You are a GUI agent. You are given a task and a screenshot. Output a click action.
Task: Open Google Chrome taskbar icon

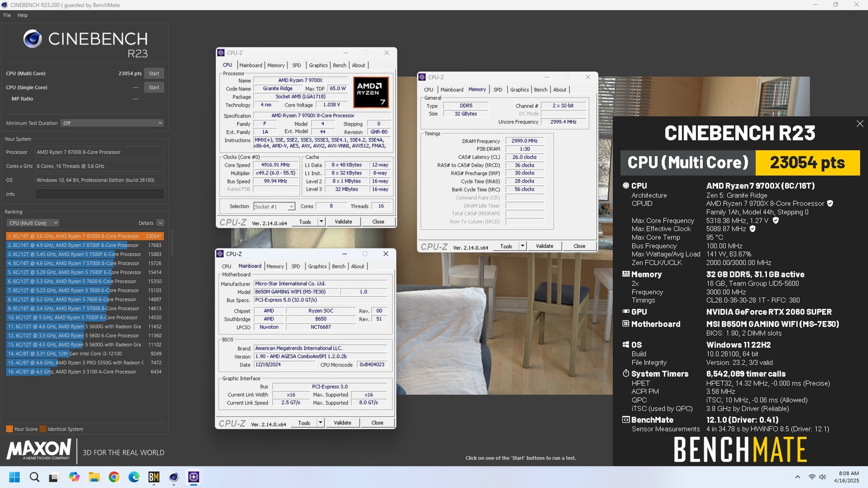[114, 477]
